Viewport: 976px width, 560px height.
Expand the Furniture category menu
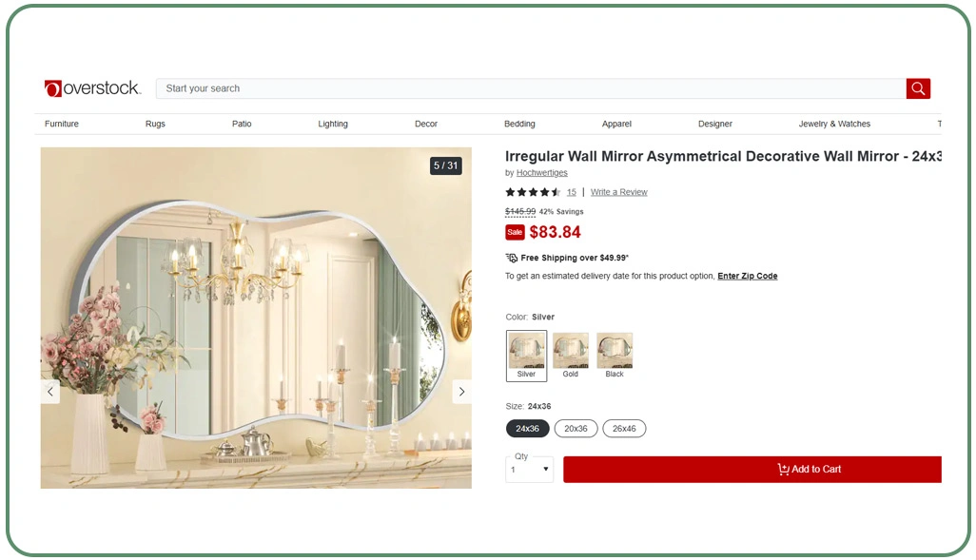pyautogui.click(x=62, y=124)
